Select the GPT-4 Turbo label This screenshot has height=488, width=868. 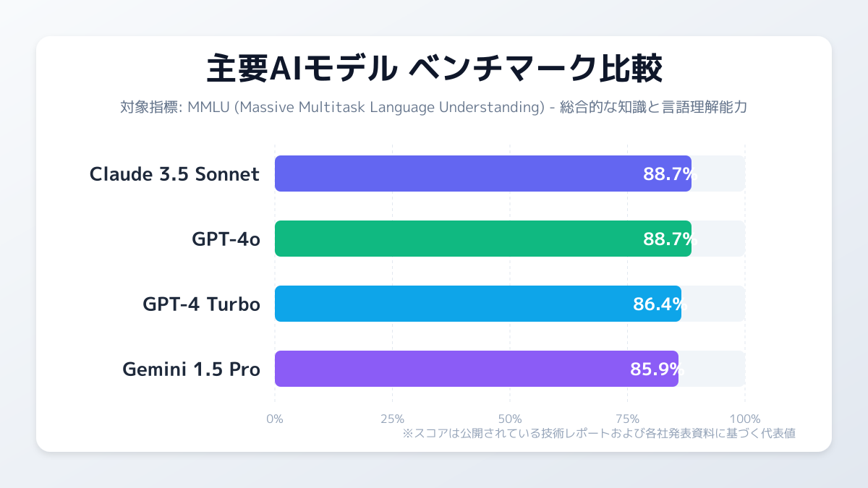pyautogui.click(x=201, y=304)
